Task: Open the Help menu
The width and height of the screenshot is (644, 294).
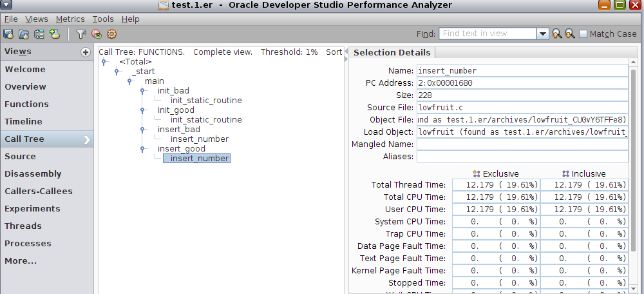Action: pyautogui.click(x=131, y=19)
